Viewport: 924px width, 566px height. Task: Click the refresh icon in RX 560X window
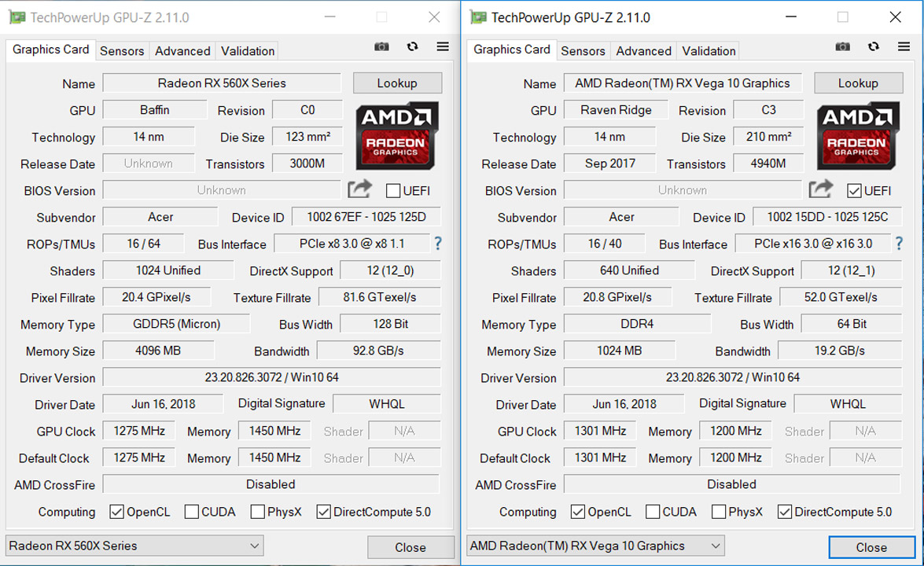[x=413, y=46]
